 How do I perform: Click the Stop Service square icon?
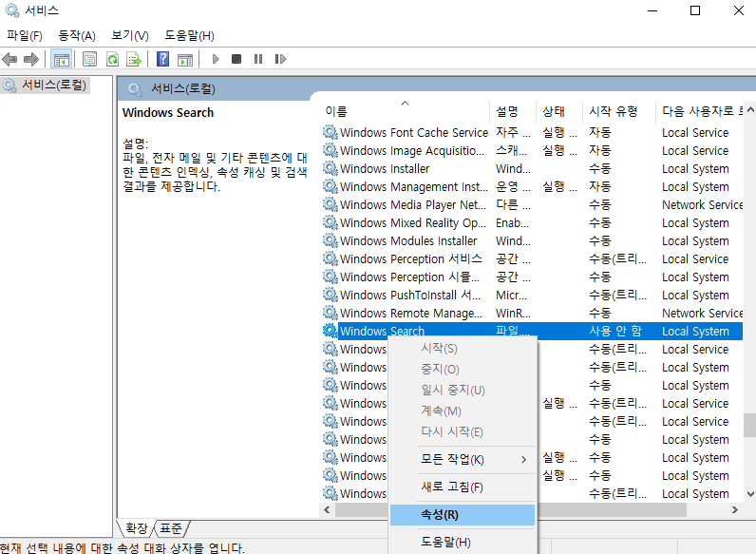pos(236,59)
